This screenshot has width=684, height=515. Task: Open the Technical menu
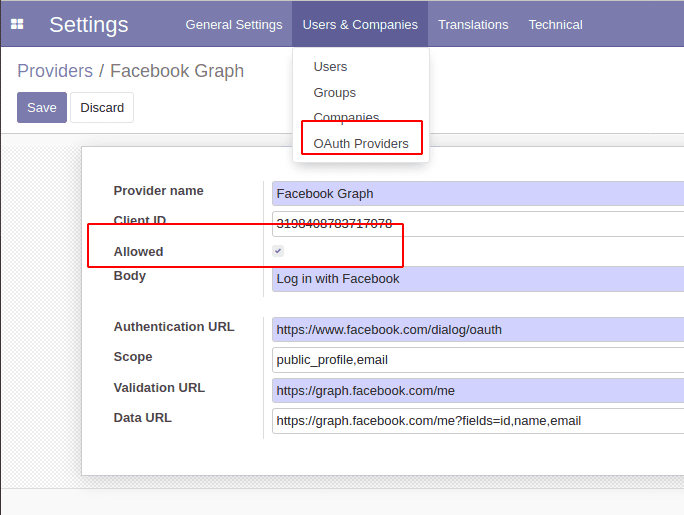point(555,25)
